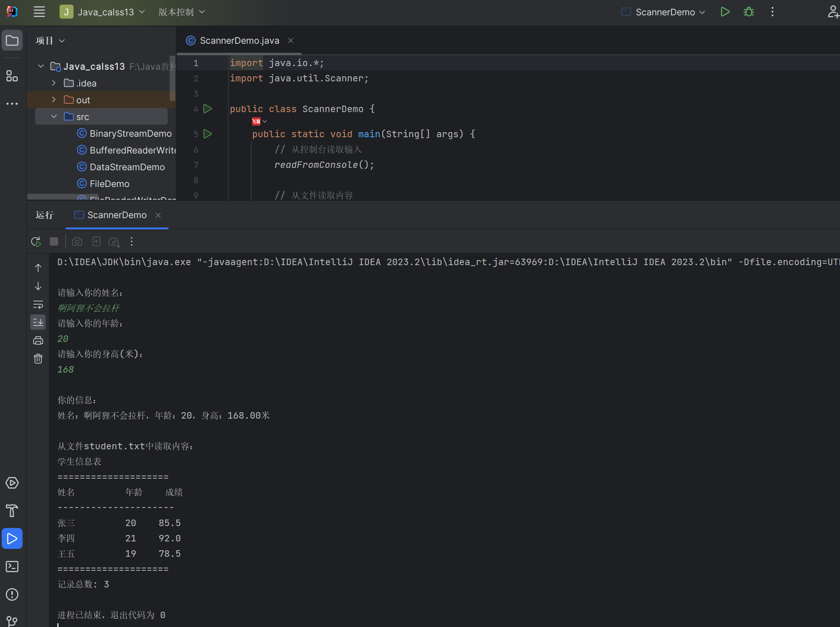Image resolution: width=840 pixels, height=627 pixels.
Task: Open FileDemo class in project tree
Action: click(109, 184)
